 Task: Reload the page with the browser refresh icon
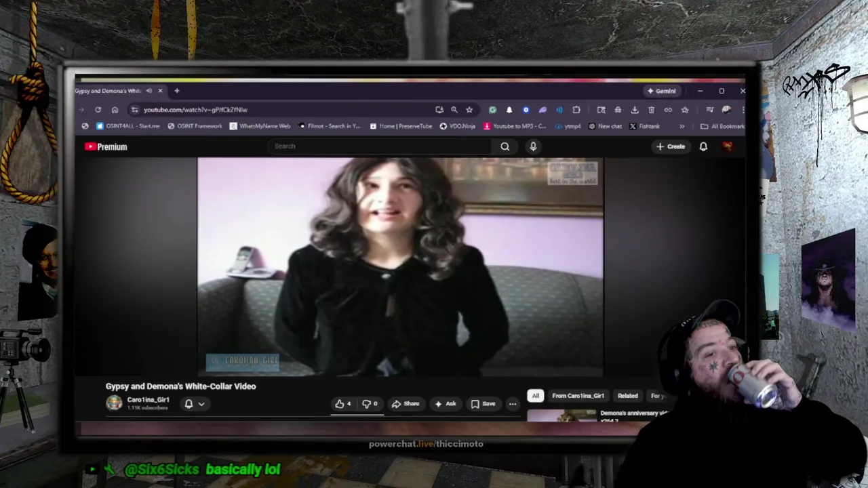pos(98,110)
